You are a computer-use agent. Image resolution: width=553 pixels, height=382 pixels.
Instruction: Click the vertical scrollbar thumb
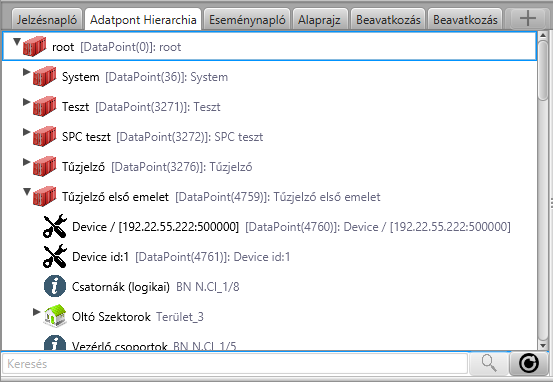543,71
